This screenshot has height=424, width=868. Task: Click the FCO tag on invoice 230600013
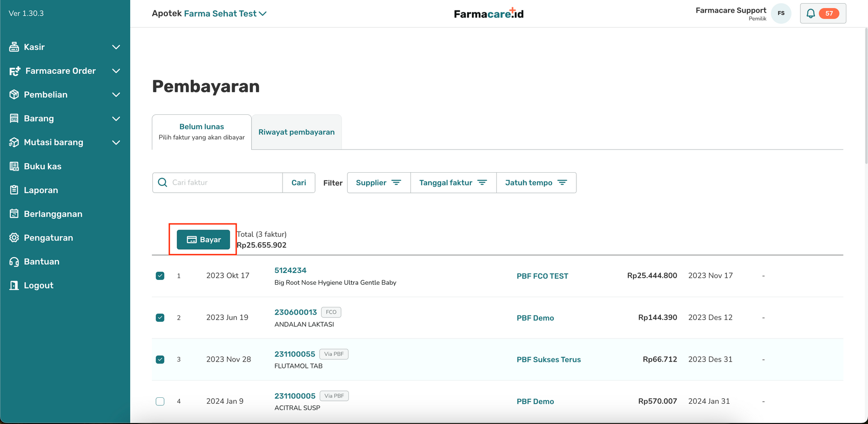coord(331,312)
